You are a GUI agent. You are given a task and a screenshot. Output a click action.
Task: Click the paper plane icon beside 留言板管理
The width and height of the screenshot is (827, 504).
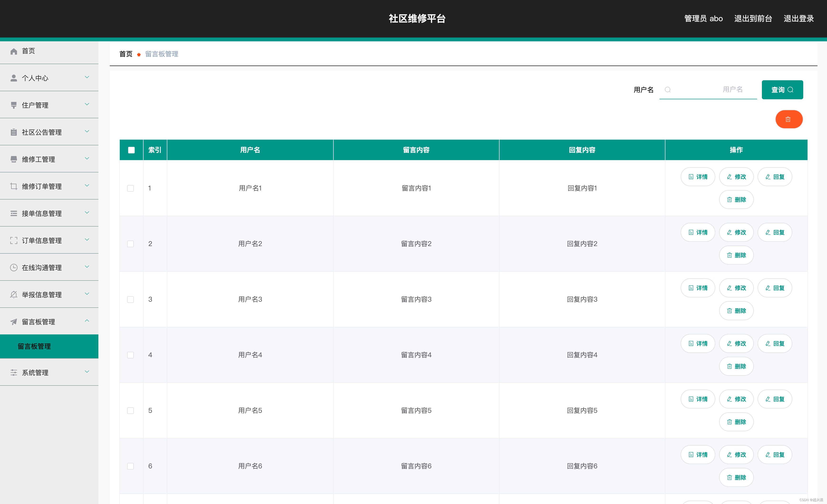coord(14,322)
